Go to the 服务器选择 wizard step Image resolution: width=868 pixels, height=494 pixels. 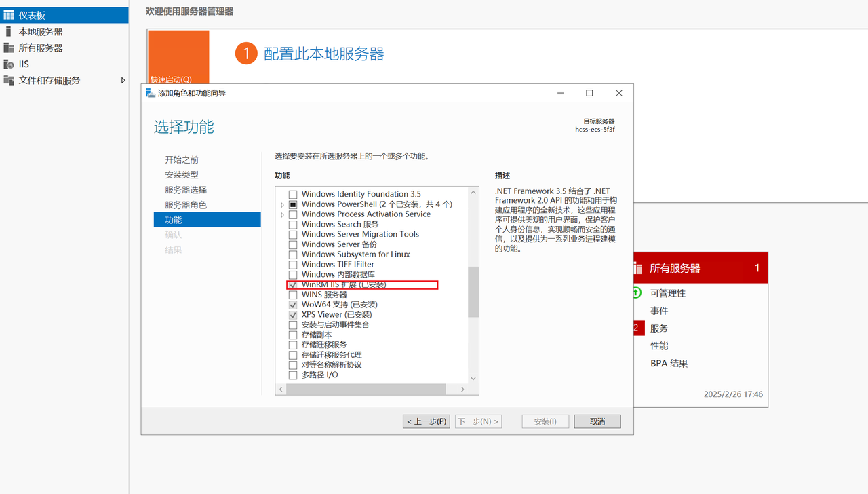point(186,189)
